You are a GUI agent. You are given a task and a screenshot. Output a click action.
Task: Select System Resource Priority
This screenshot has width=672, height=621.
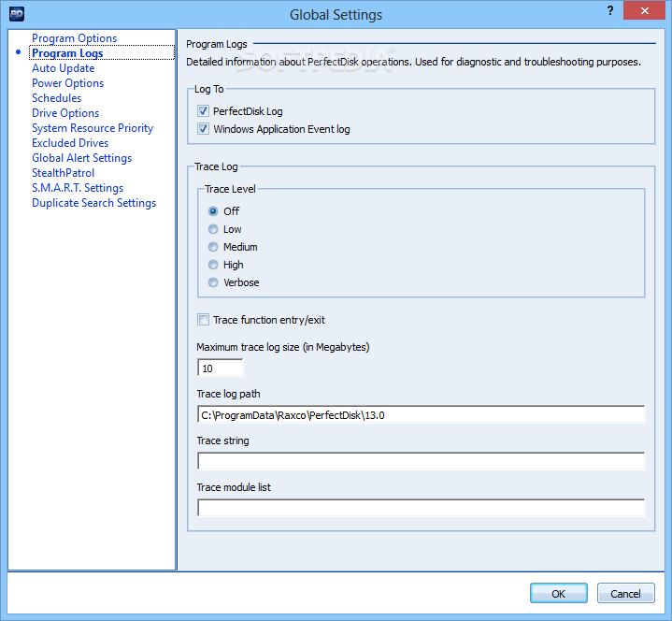[x=93, y=128]
